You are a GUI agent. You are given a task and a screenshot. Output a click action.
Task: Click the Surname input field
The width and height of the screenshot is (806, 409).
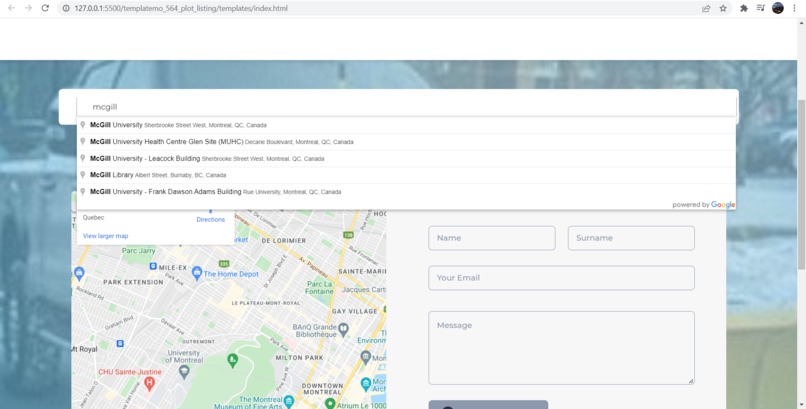pyautogui.click(x=631, y=238)
